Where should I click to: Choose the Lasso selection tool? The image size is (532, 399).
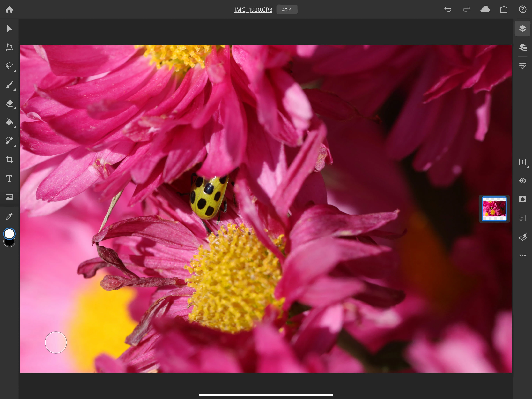(x=9, y=66)
